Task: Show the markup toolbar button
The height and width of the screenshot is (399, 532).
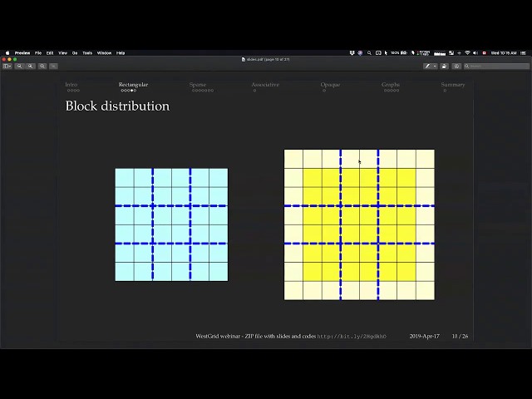Action: point(456,66)
